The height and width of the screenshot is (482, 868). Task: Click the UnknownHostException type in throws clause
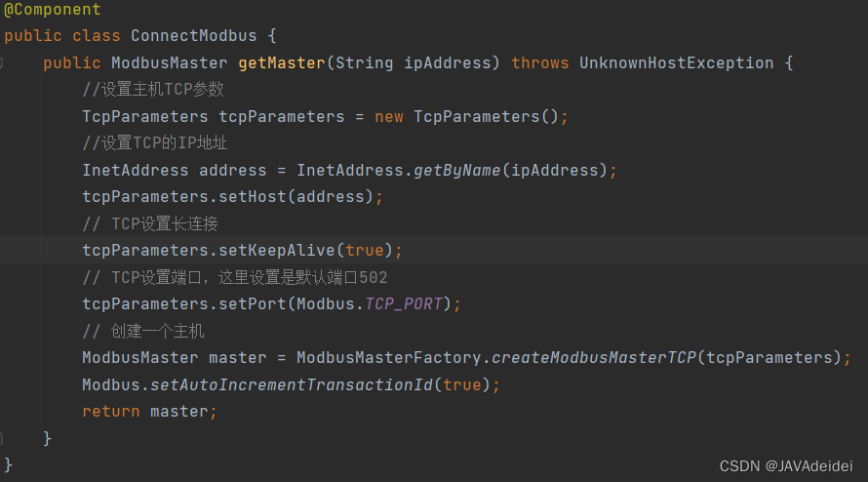(677, 63)
